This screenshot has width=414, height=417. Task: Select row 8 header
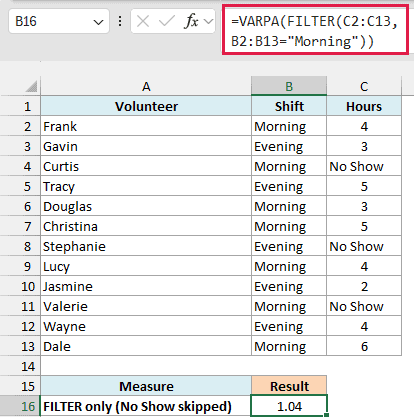tap(20, 246)
